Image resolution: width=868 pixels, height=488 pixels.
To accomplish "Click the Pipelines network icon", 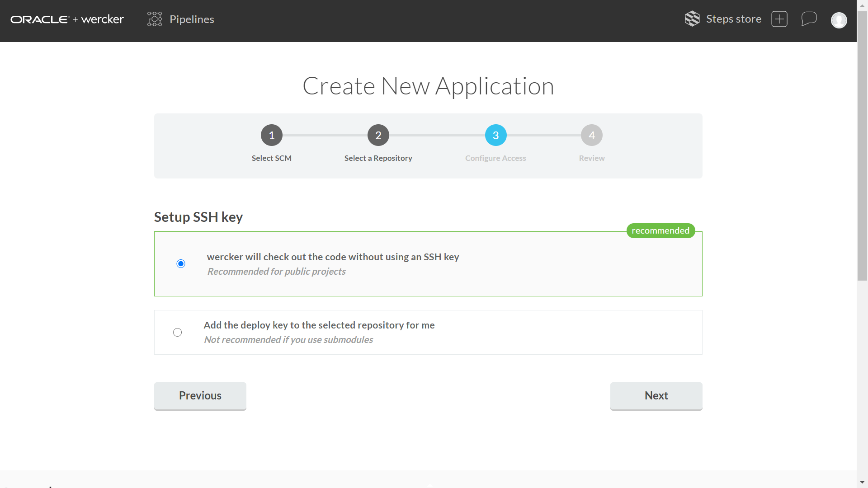I will 154,19.
